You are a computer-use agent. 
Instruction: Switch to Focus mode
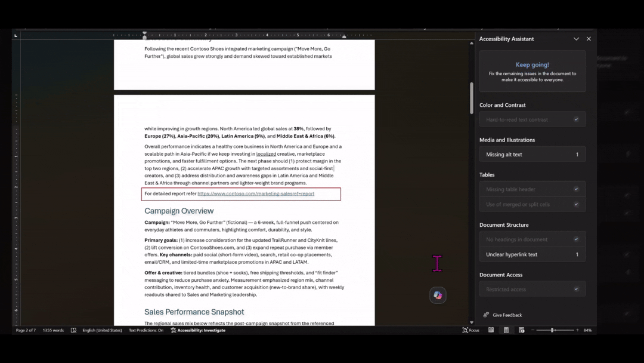470,330
